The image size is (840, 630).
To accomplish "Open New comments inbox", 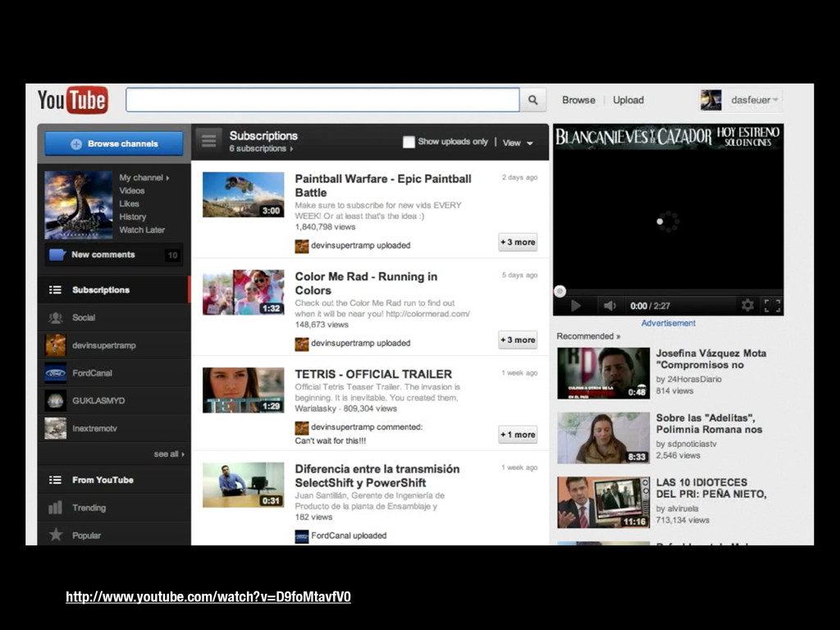I will (x=114, y=255).
